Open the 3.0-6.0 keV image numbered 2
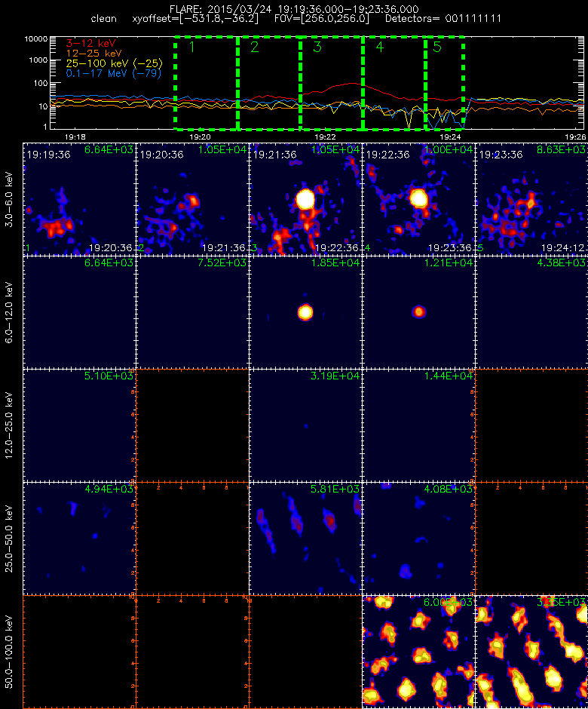This screenshot has width=588, height=709. pyautogui.click(x=192, y=199)
